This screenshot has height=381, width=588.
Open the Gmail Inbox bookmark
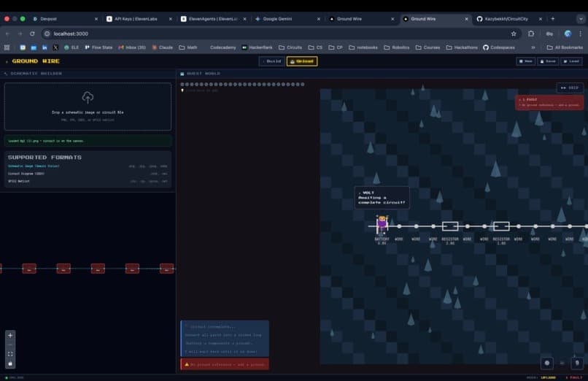pos(132,47)
